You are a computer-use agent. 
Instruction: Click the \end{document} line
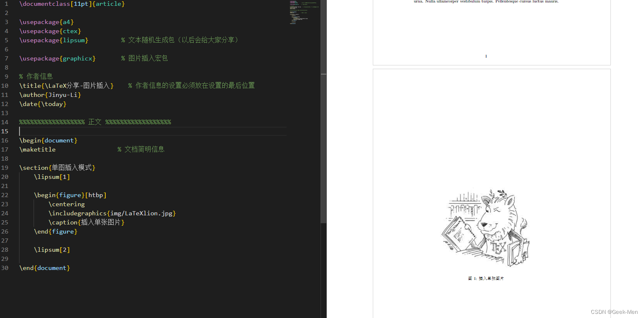point(44,268)
